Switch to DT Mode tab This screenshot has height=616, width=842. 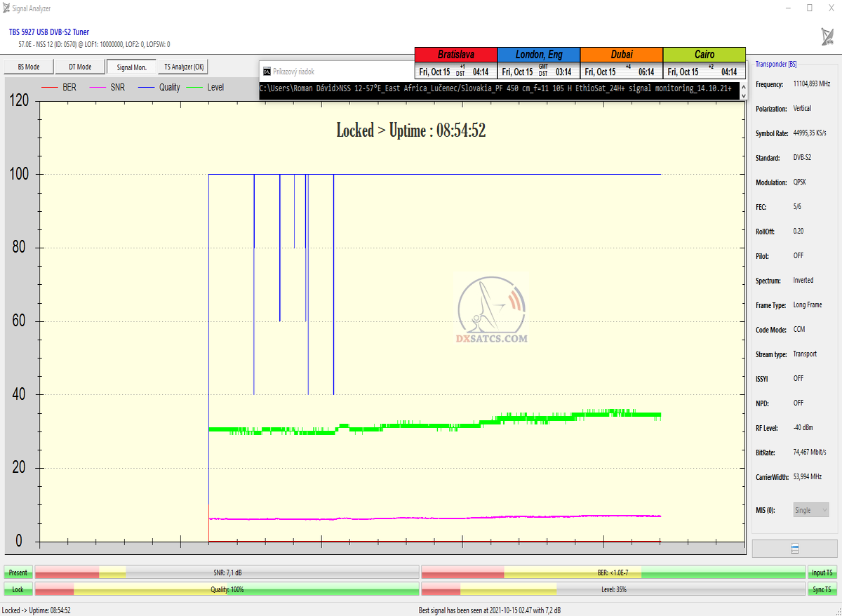pyautogui.click(x=79, y=67)
